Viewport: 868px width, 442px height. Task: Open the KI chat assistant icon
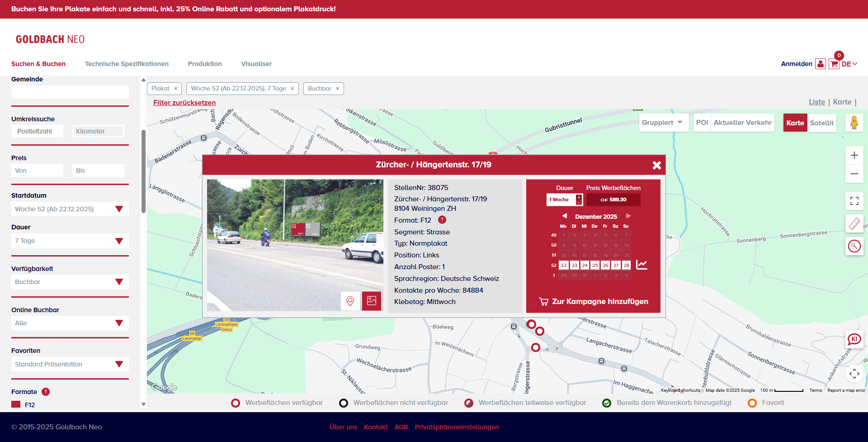(854, 339)
